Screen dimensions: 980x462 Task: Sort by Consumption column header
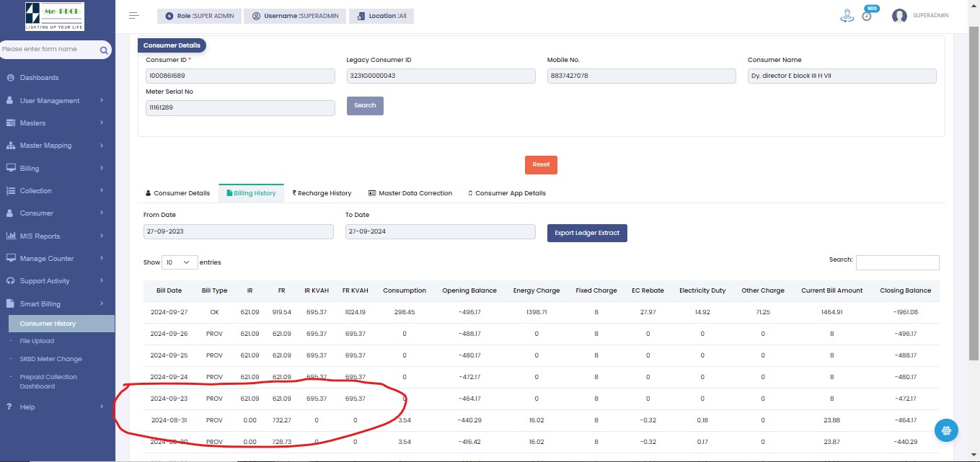405,290
